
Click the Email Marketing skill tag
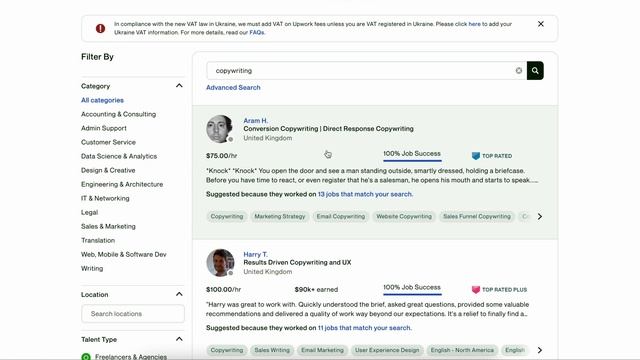tap(322, 350)
